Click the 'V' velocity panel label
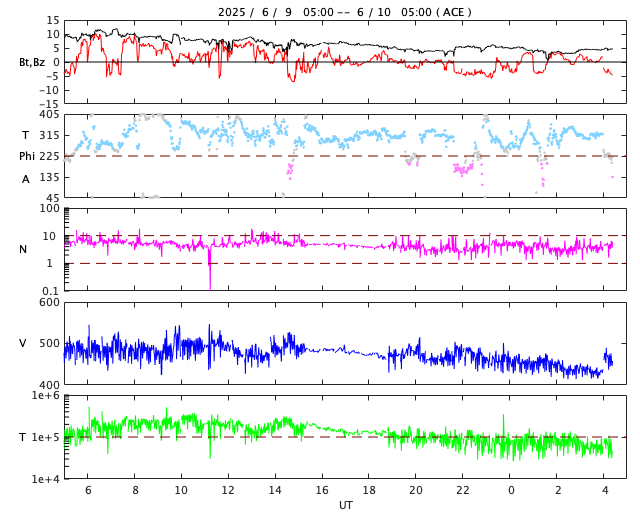 tap(23, 343)
